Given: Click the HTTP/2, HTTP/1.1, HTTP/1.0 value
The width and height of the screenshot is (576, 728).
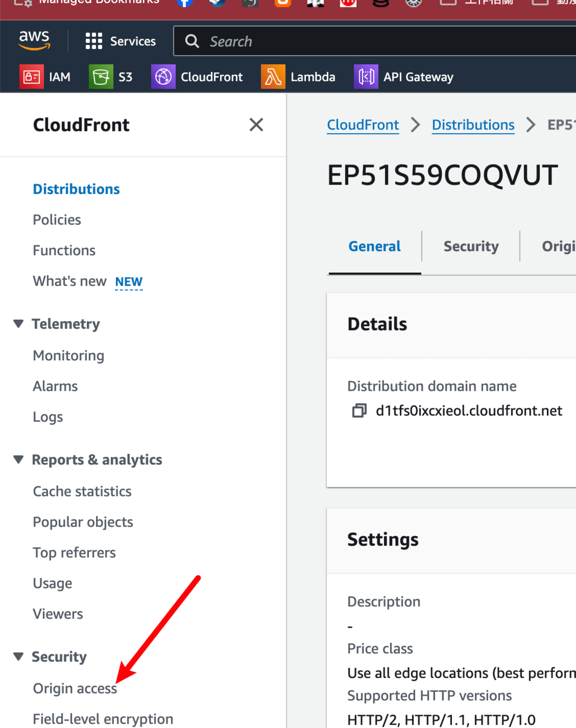Looking at the screenshot, I should (x=441, y=720).
